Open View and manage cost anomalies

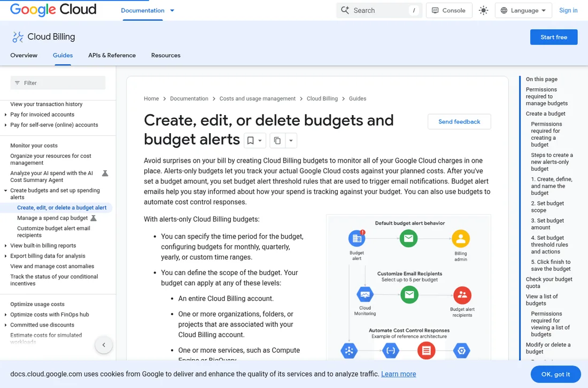[x=52, y=267]
